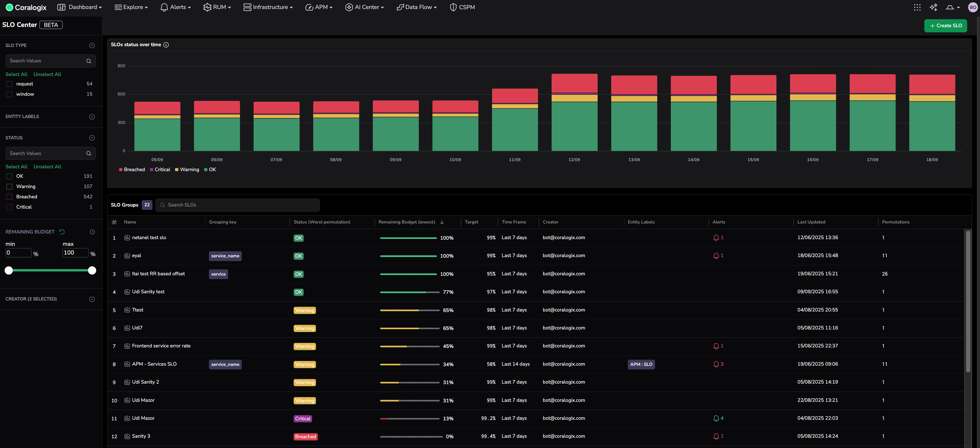
Task: Enable the Breached status checkbox
Action: pyautogui.click(x=9, y=197)
